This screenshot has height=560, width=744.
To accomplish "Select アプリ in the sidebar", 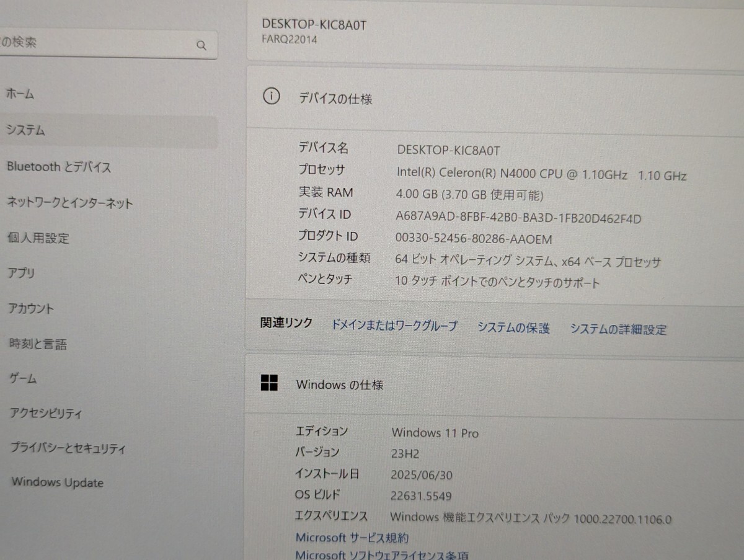I will click(21, 273).
